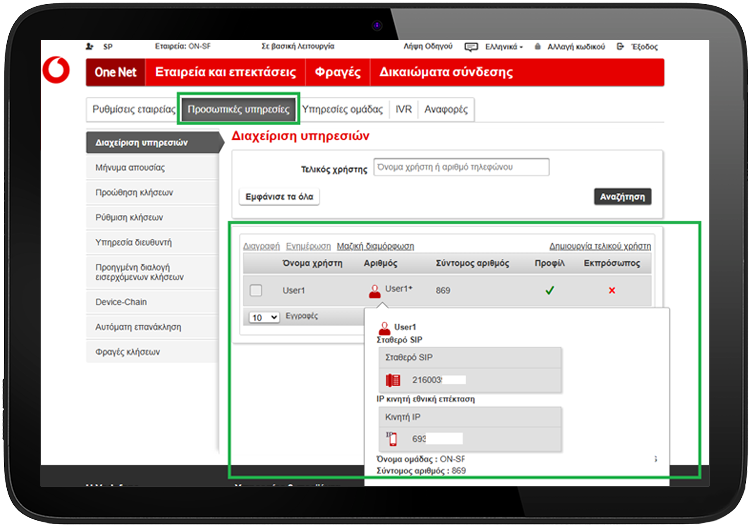Viewport: 750px width, 527px height.
Task: Click the Εκπρόσωπος column header
Action: point(612,263)
